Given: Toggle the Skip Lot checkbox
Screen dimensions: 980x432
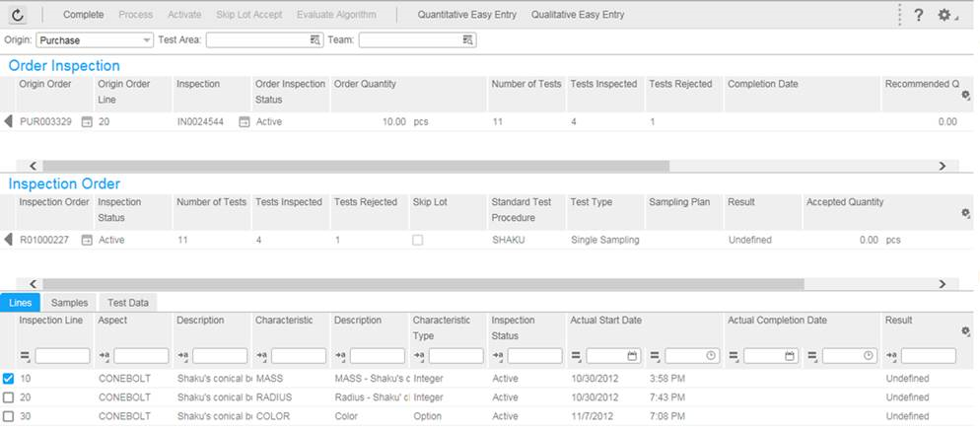Looking at the screenshot, I should pos(418,240).
